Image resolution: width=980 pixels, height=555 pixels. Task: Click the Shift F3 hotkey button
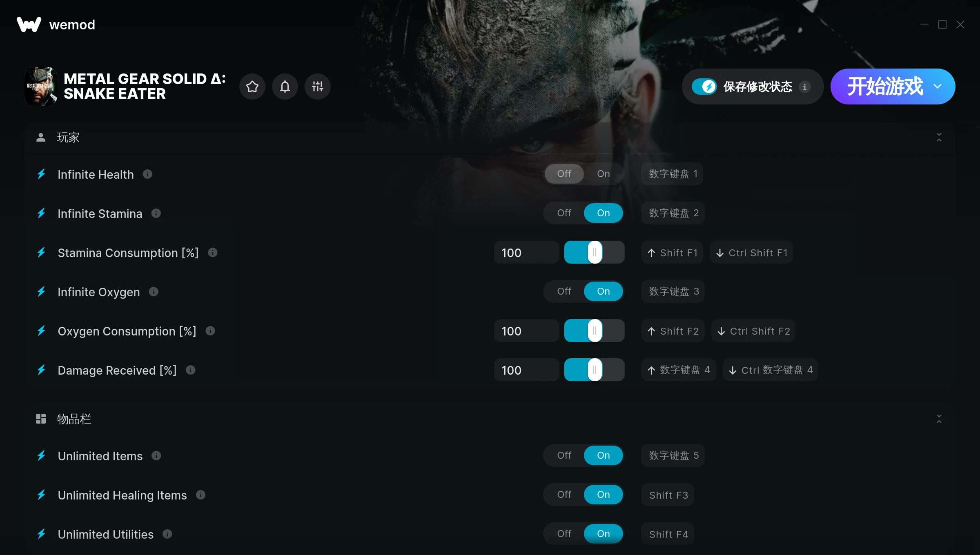point(668,495)
